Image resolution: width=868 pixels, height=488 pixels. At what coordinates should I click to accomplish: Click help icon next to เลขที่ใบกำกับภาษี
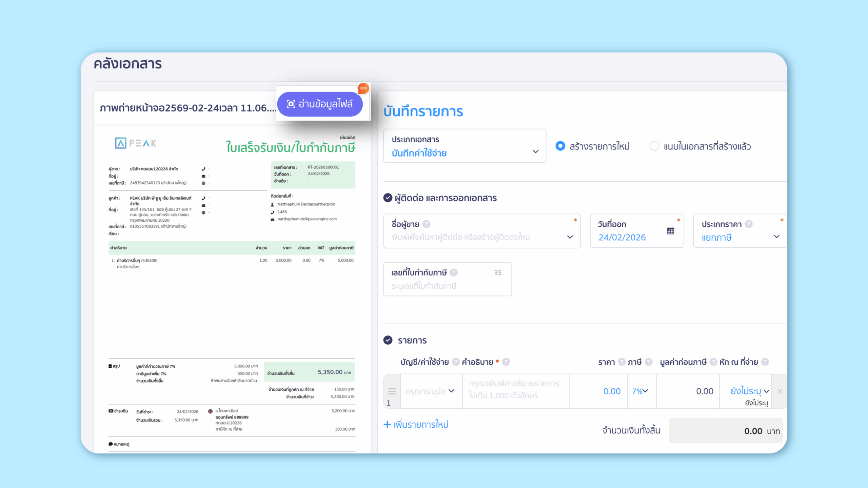454,272
